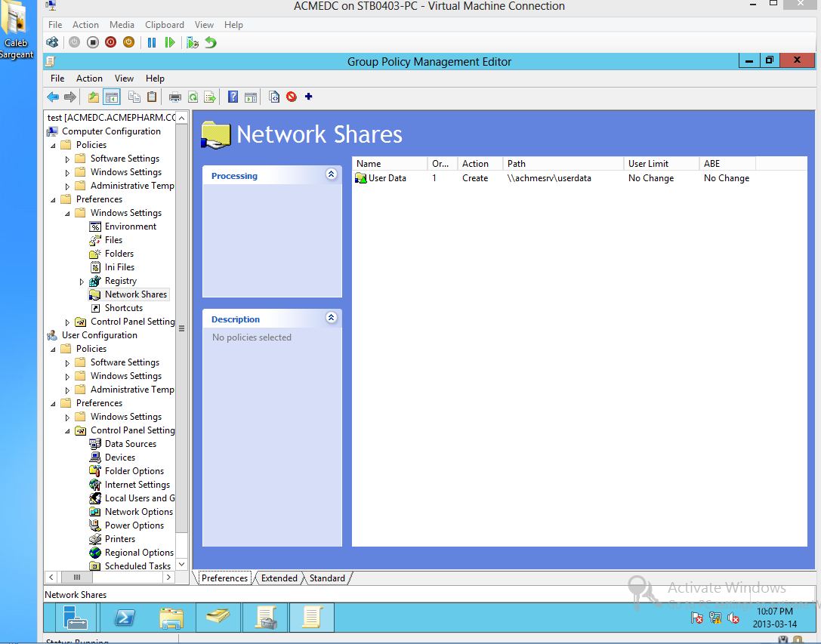The height and width of the screenshot is (644, 821).
Task: Click the Up One Level folder icon
Action: pyautogui.click(x=93, y=97)
